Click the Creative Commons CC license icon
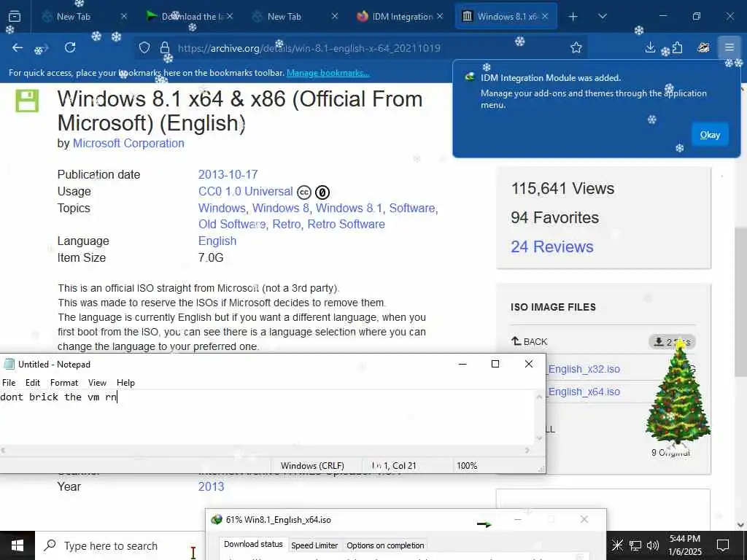This screenshot has height=560, width=747. click(x=304, y=192)
